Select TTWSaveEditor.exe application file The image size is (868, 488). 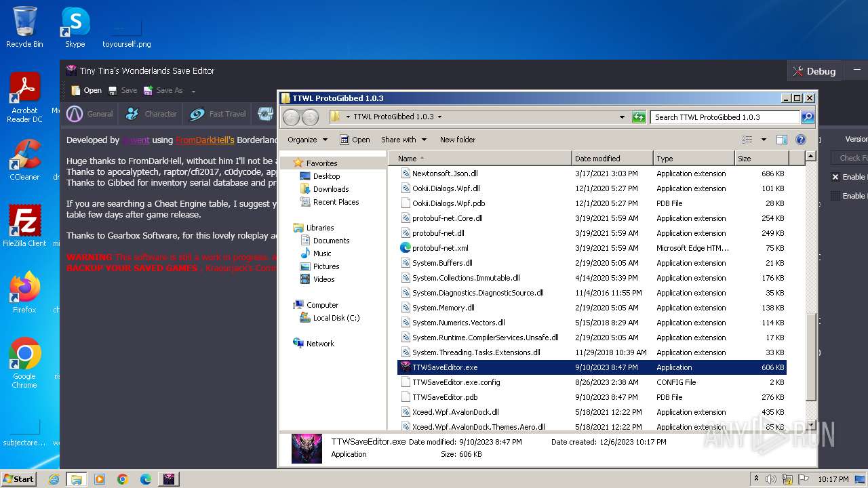pyautogui.click(x=591, y=367)
